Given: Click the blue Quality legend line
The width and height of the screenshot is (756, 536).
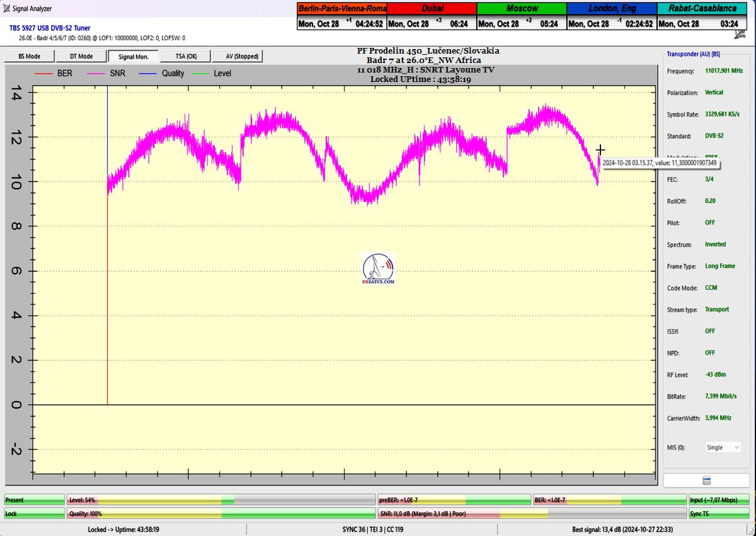Looking at the screenshot, I should point(148,74).
